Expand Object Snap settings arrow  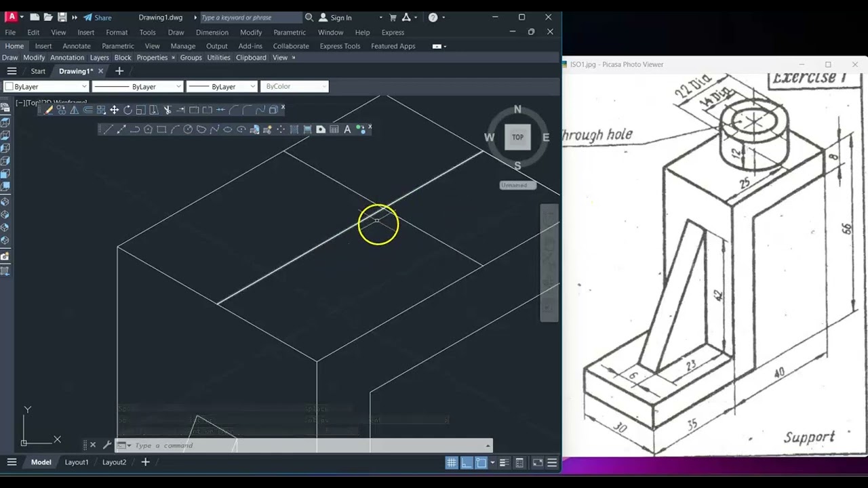click(x=492, y=463)
